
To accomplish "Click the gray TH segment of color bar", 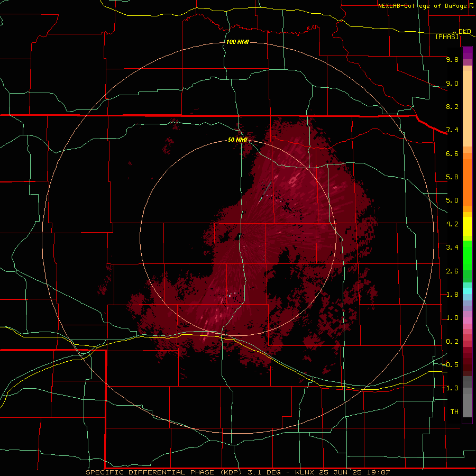I will (467, 404).
